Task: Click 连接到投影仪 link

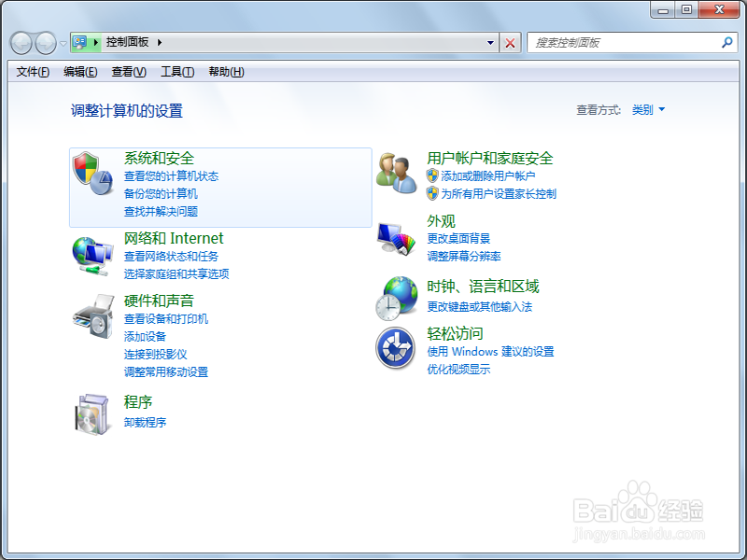Action: [155, 355]
